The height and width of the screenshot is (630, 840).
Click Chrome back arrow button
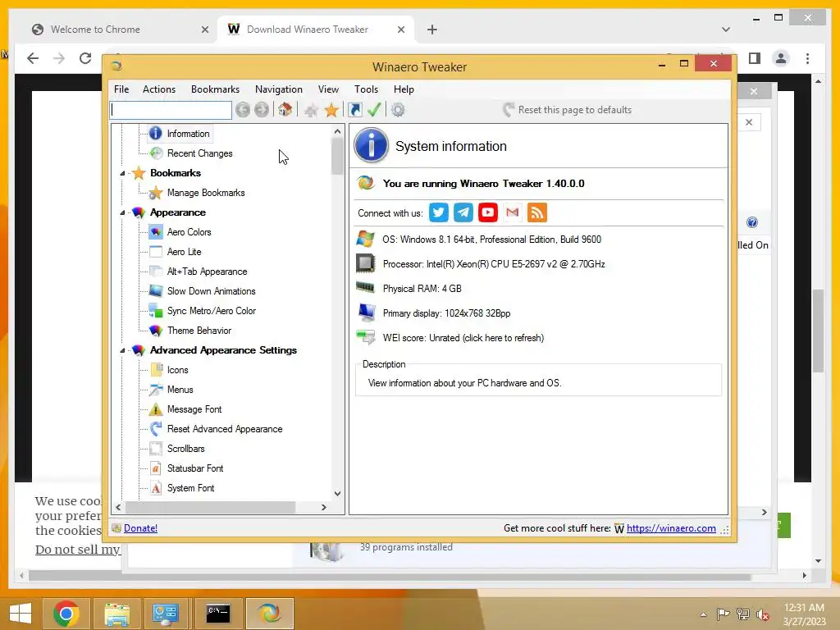pyautogui.click(x=33, y=58)
